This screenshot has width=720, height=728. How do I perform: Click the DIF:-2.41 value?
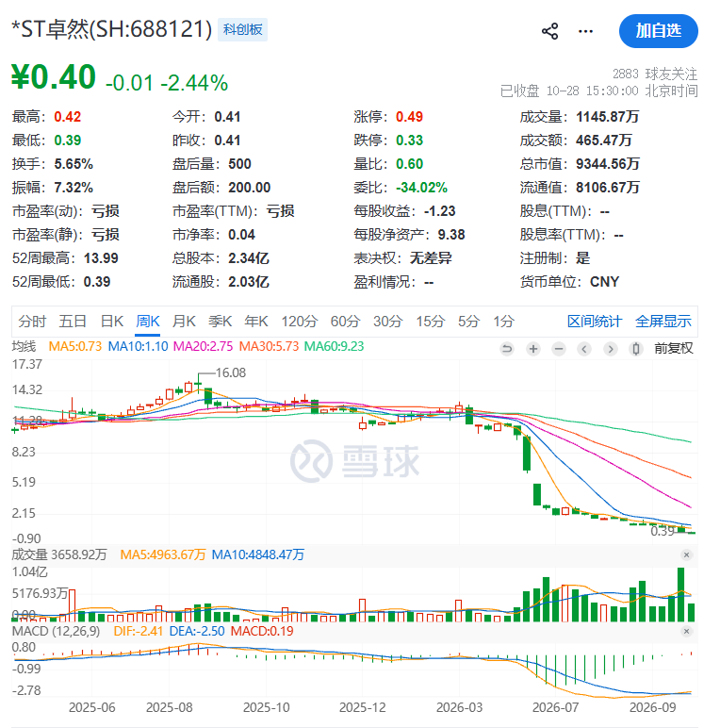click(x=139, y=632)
